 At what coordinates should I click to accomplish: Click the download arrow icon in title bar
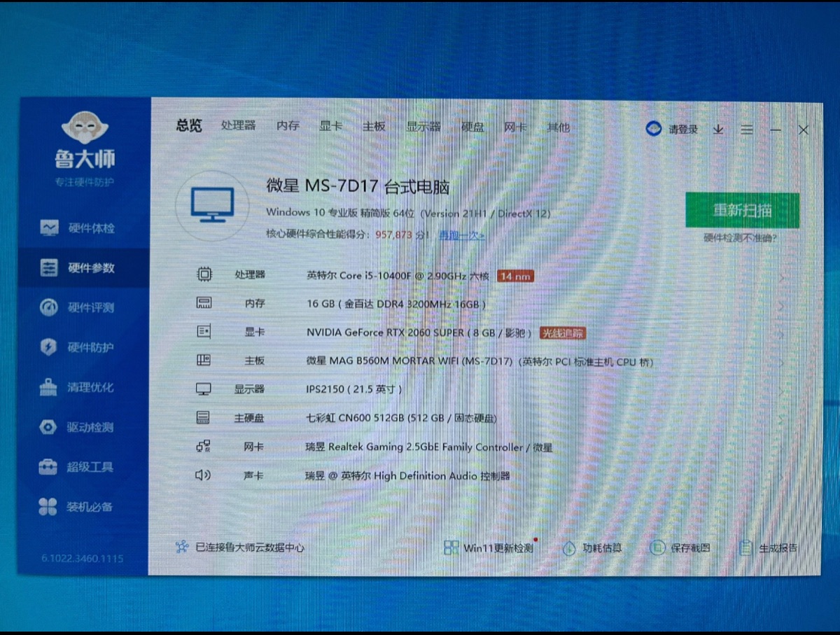tap(718, 130)
